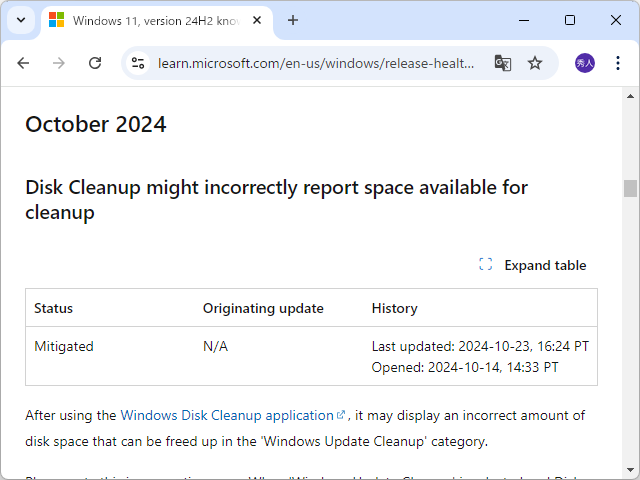Minimize the Chrome window

click(524, 20)
